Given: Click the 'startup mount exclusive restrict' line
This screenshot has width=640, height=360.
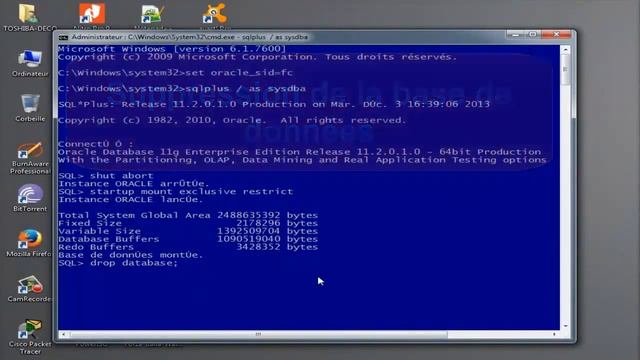Looking at the screenshot, I should click(176, 191).
